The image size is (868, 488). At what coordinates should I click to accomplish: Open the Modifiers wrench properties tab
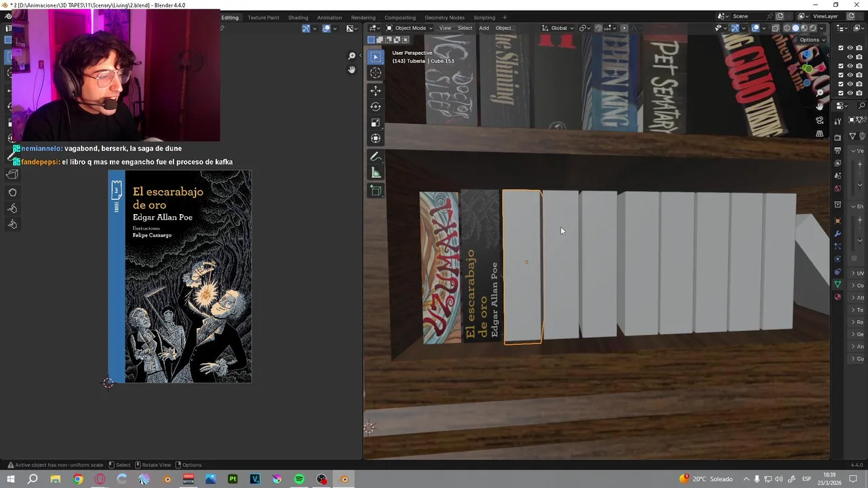(x=838, y=233)
